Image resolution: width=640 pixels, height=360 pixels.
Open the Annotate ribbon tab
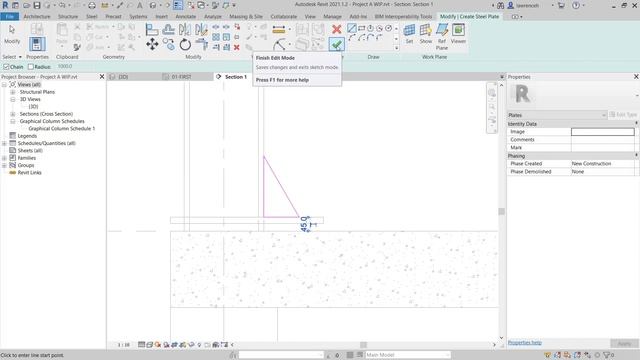[186, 16]
